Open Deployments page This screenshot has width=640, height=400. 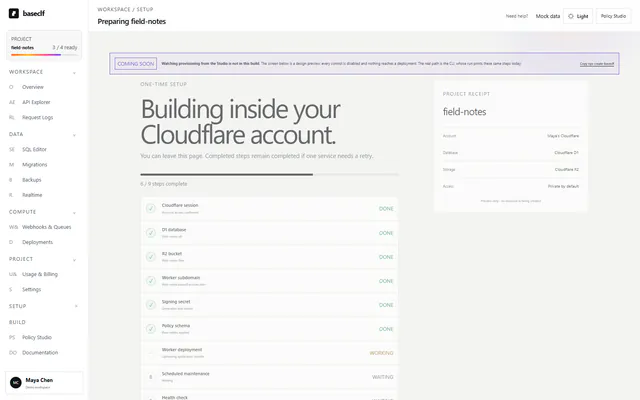point(42,242)
